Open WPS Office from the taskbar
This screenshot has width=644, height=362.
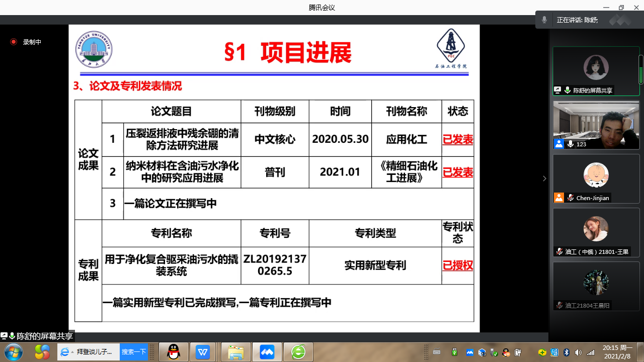pyautogui.click(x=203, y=352)
